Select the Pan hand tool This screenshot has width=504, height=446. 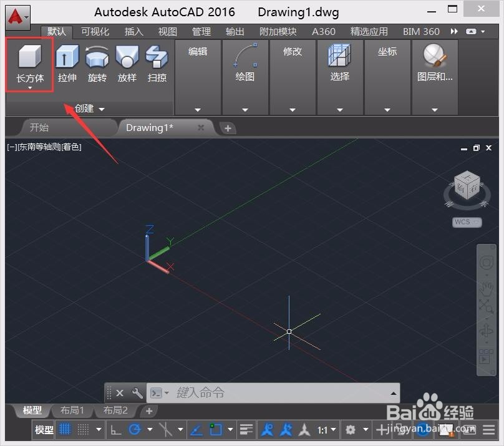click(487, 288)
